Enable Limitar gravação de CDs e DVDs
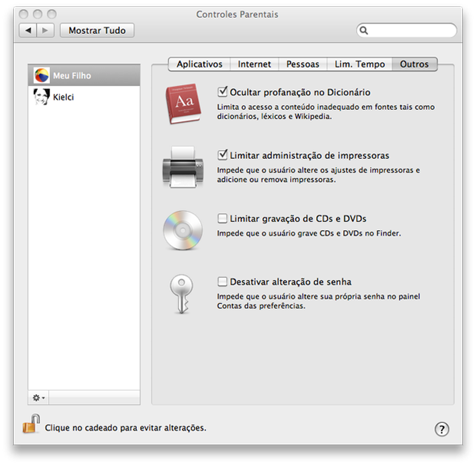This screenshot has width=476, height=465. 222,218
